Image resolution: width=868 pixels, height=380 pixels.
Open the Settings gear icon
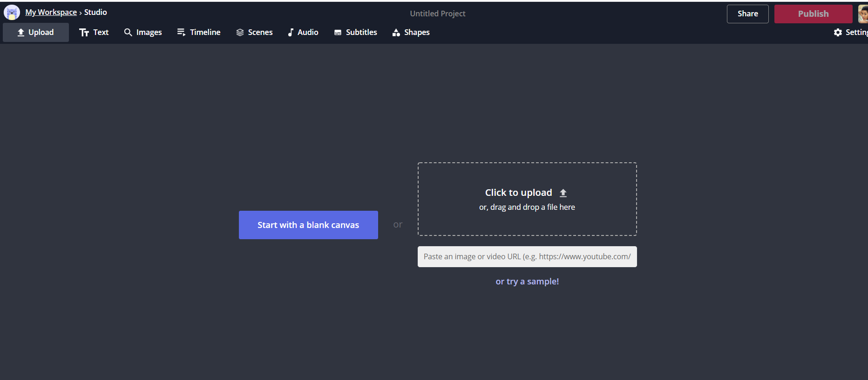click(838, 32)
